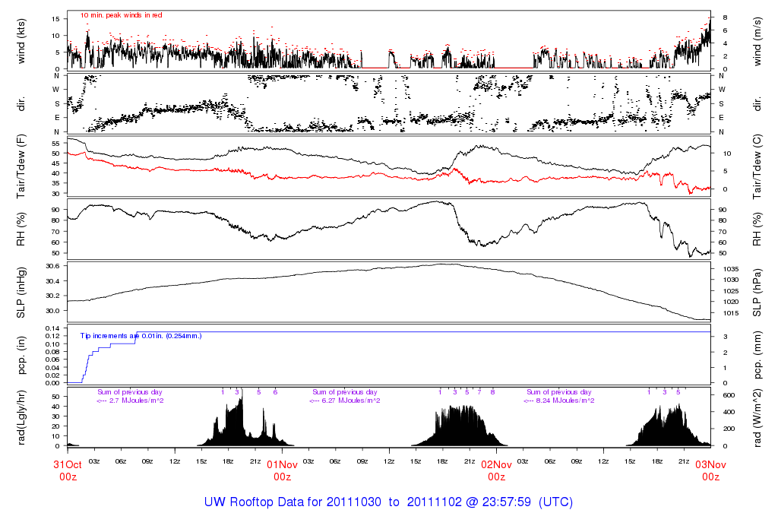Click the 31Oct 00z date label

point(67,470)
